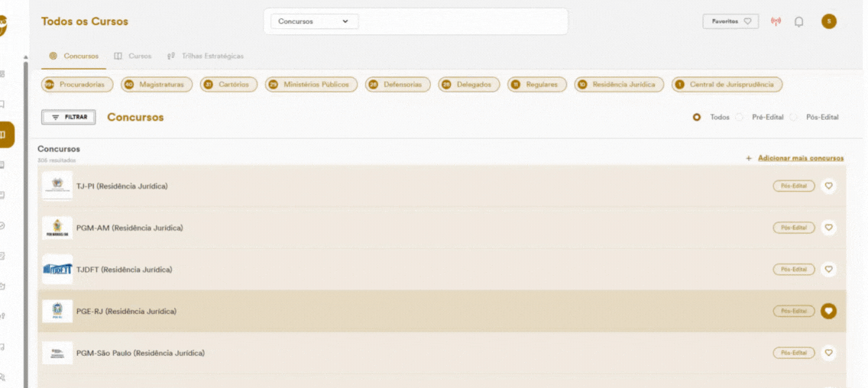This screenshot has width=868, height=388.
Task: Favorite the PGM-AM row with heart
Action: pyautogui.click(x=829, y=228)
